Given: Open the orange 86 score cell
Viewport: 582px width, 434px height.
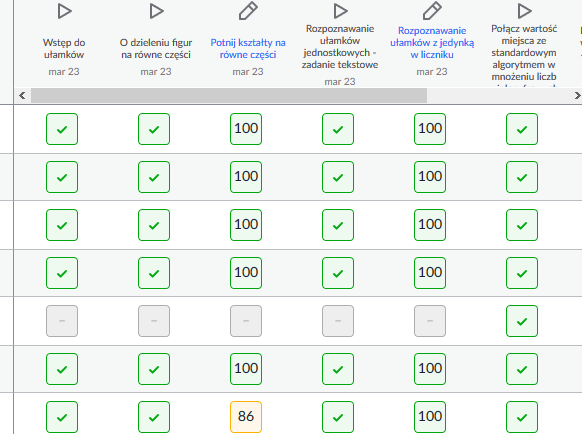Looking at the screenshot, I should pos(246,417).
